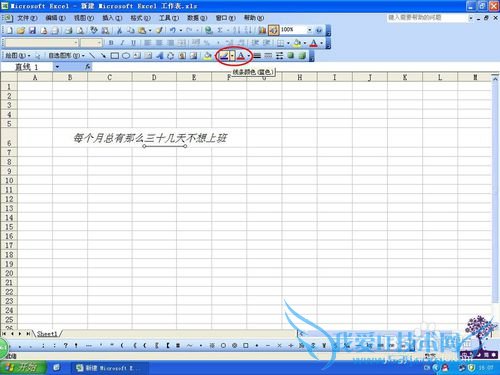Viewport: 500px width, 375px height.
Task: Expand the drawing toolbar Font Color dropdown arrow
Action: pos(249,56)
